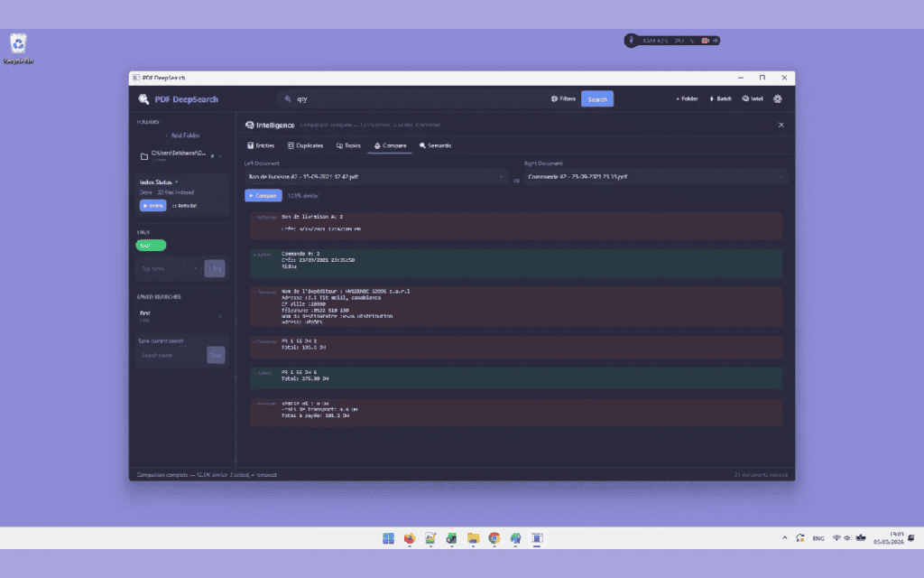Image resolution: width=924 pixels, height=578 pixels.
Task: Open the Recycle Bin desktop icon
Action: coord(18,49)
